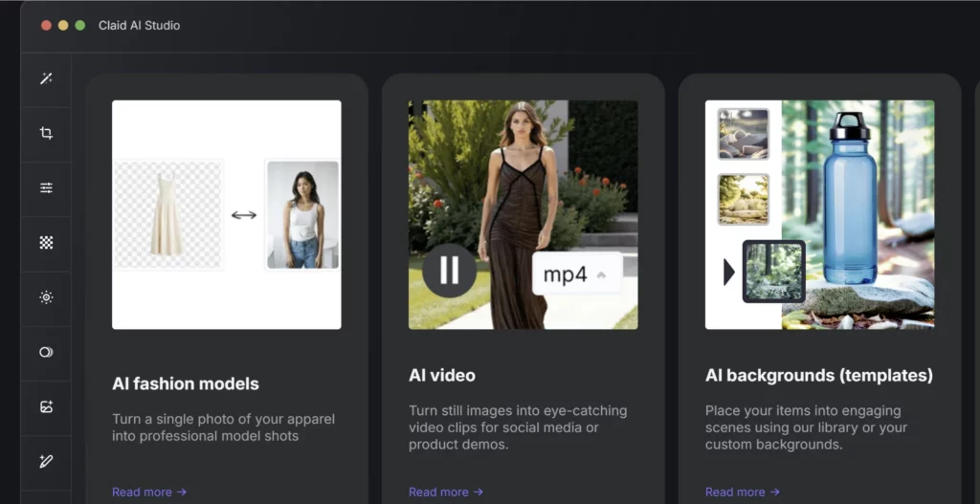This screenshot has width=980, height=504.
Task: Open Read more under AI backgrounds (templates)
Action: 743,492
